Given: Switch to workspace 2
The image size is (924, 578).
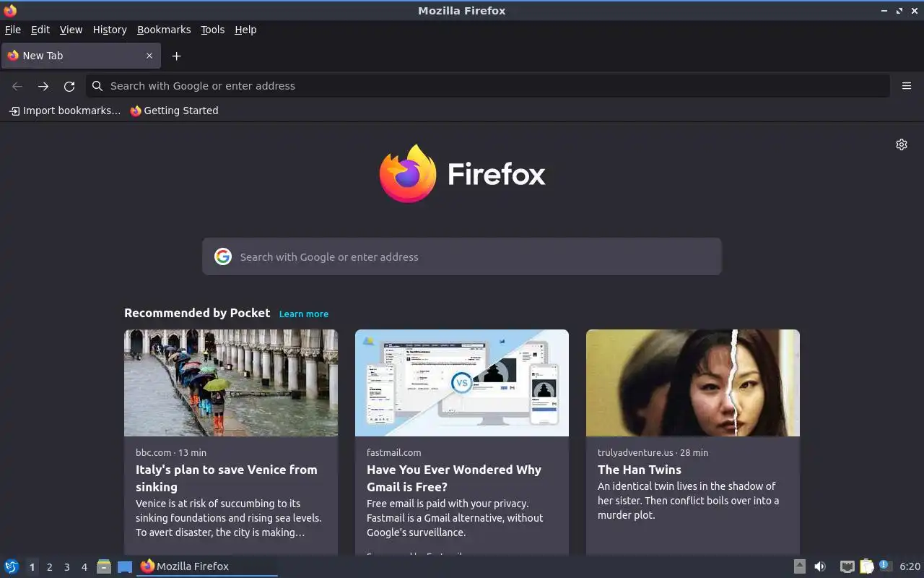Looking at the screenshot, I should (49, 567).
